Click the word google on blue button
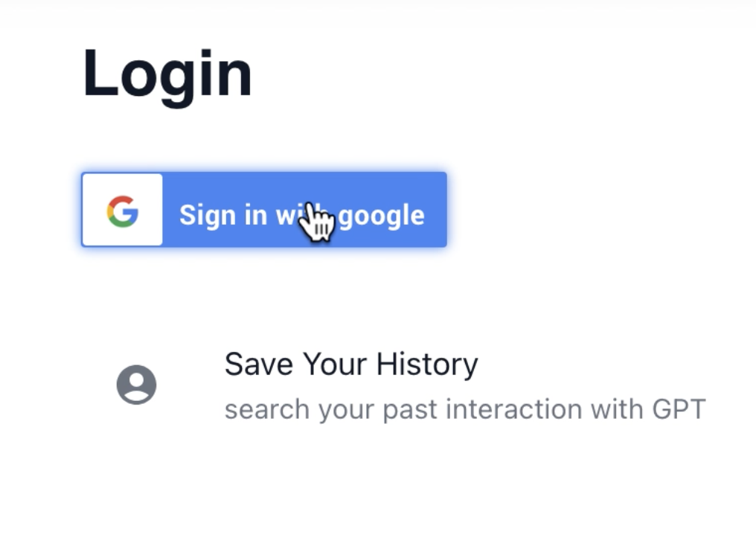The width and height of the screenshot is (756, 540). tap(382, 216)
